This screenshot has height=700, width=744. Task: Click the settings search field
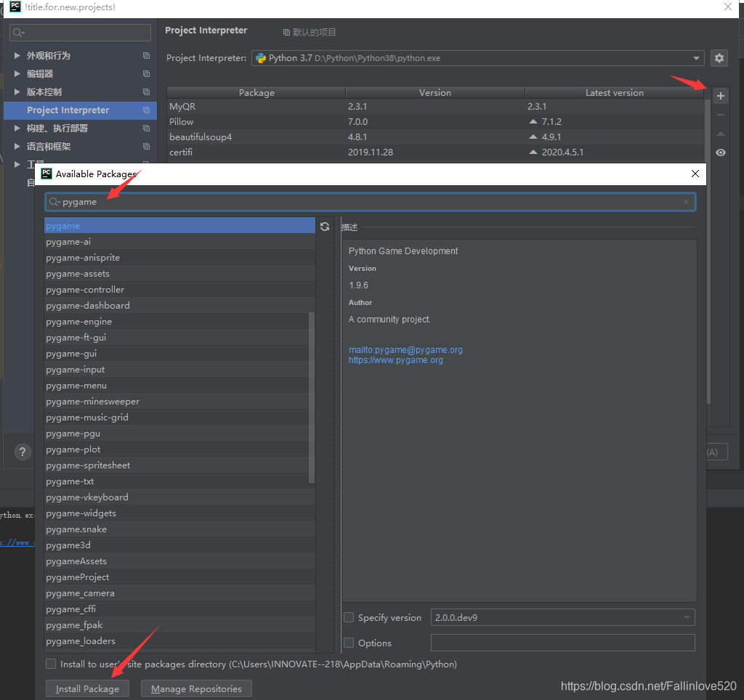[x=80, y=33]
